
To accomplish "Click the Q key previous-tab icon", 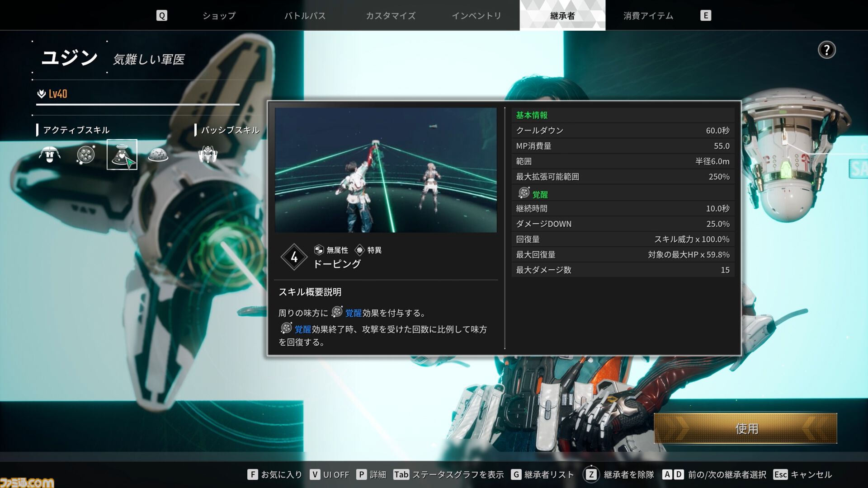I will click(162, 15).
